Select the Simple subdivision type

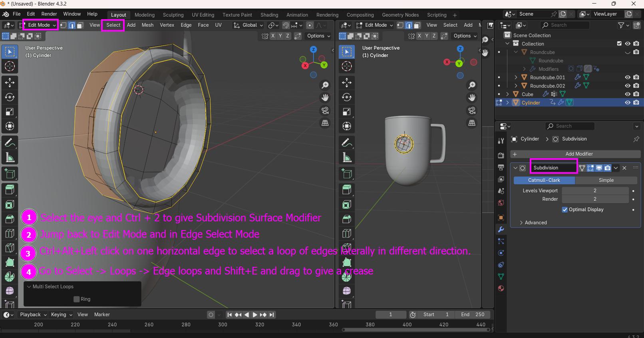pyautogui.click(x=606, y=180)
